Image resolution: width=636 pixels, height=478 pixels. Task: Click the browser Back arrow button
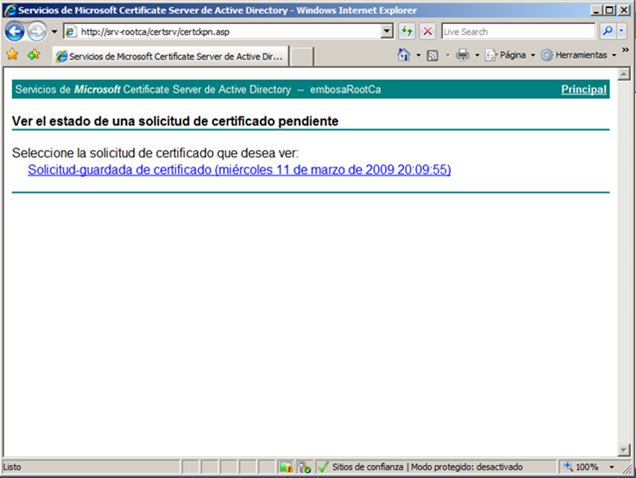[14, 31]
